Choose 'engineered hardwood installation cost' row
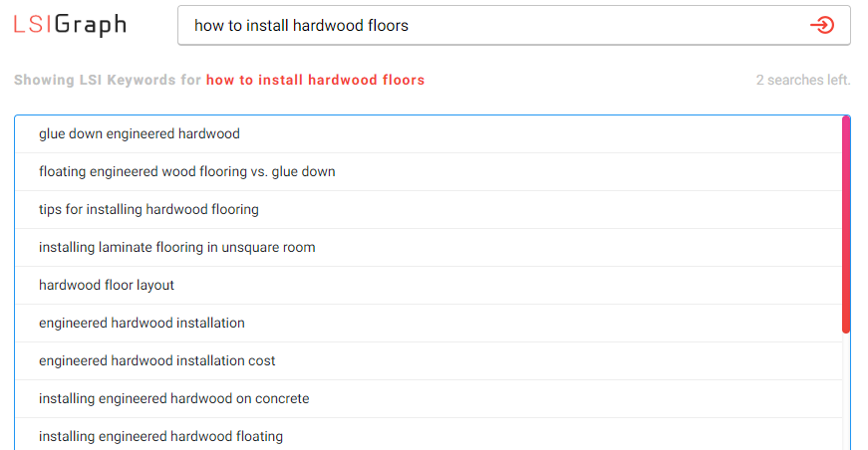Image resolution: width=868 pixels, height=450 pixels. pyautogui.click(x=429, y=361)
